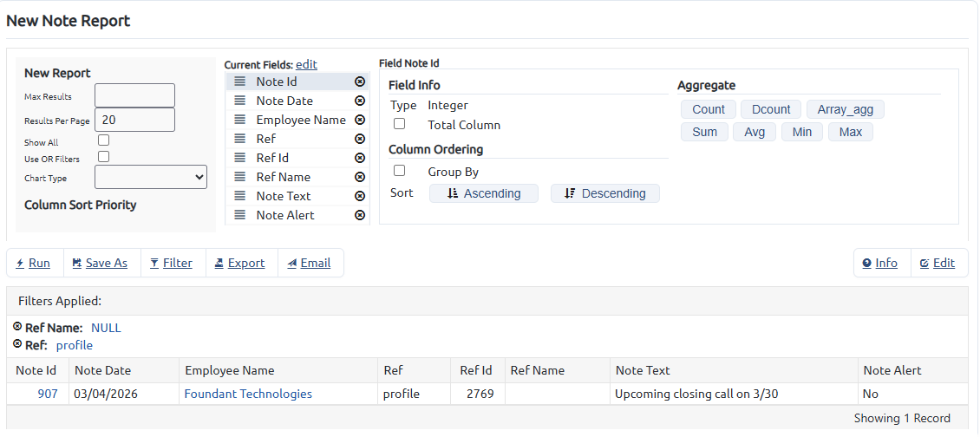980x437 pixels.
Task: Remove the Ref Name NULL filter
Action: tap(17, 327)
